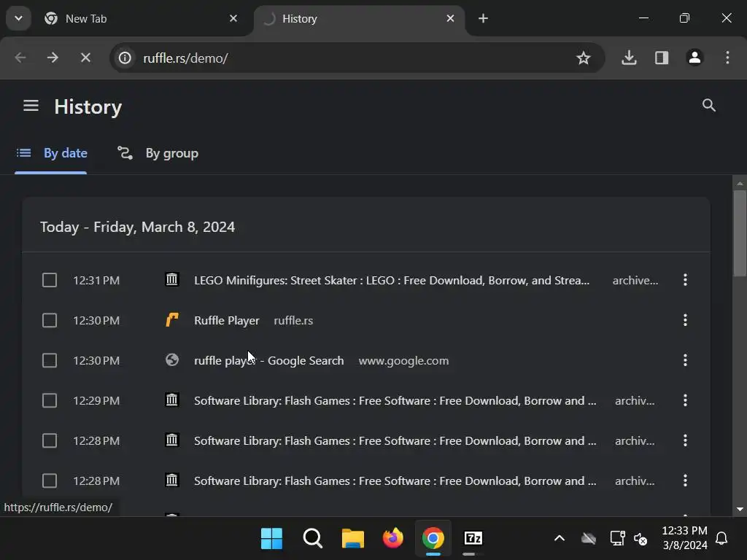Open the notifications bell in taskbar
Image resolution: width=747 pixels, height=560 pixels.
pos(721,539)
